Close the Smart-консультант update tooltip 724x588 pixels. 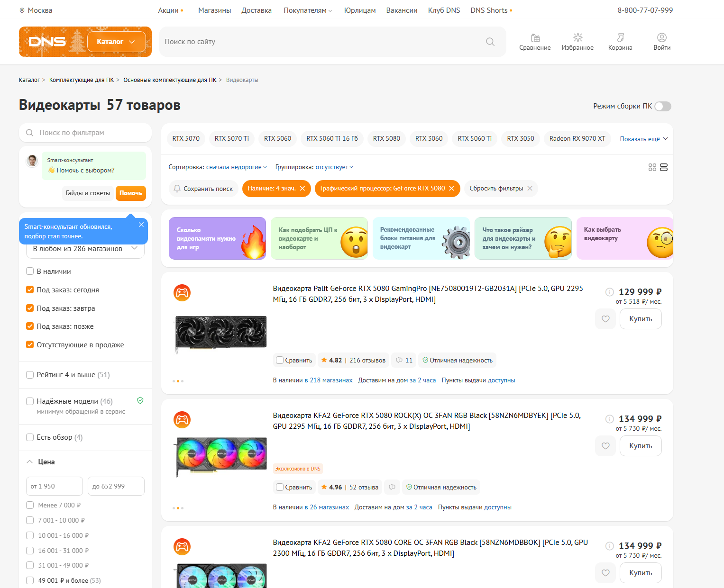(141, 225)
